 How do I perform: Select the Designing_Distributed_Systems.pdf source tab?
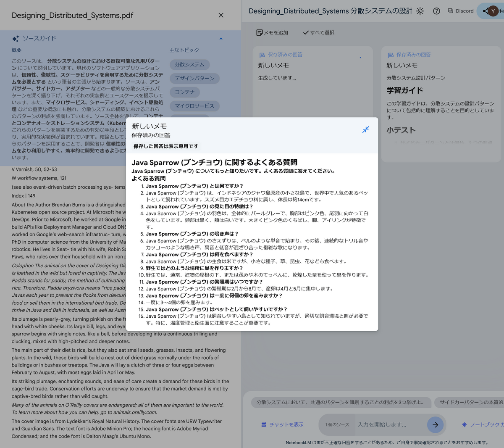(x=71, y=15)
